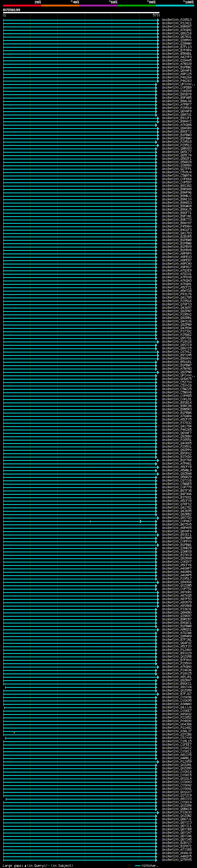Click UniRef100_P46264 label

(x=176, y=78)
